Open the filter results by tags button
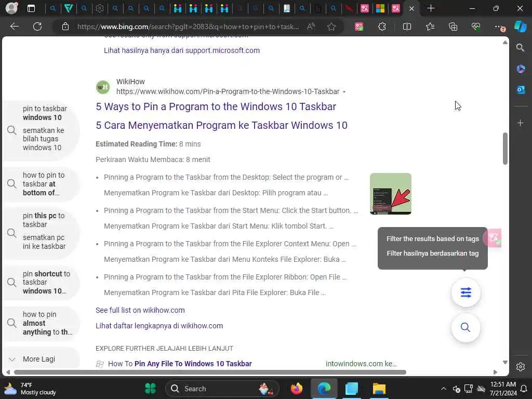 click(466, 292)
